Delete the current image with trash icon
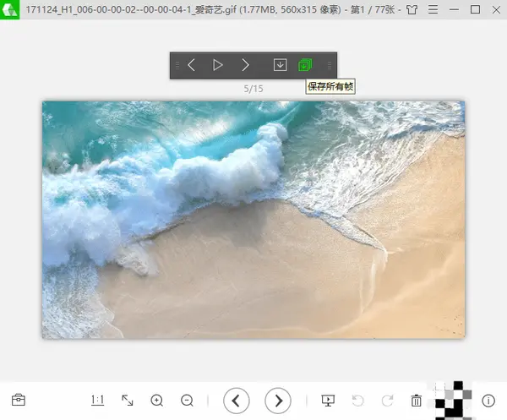Image resolution: width=507 pixels, height=420 pixels. coord(416,401)
